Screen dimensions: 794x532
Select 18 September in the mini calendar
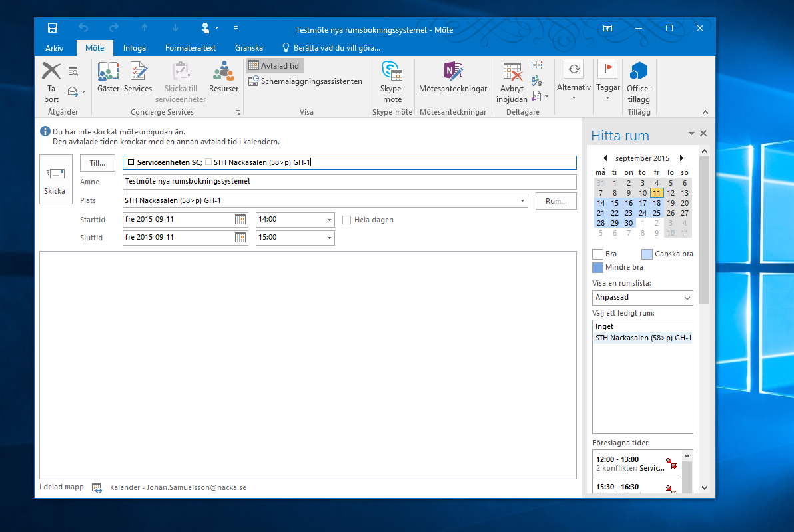(657, 203)
